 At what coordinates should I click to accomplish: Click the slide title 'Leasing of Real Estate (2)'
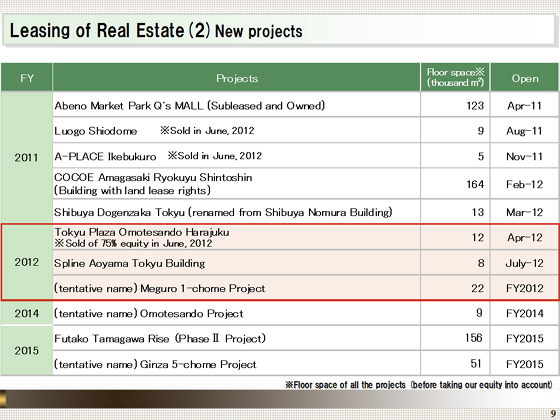point(110,30)
